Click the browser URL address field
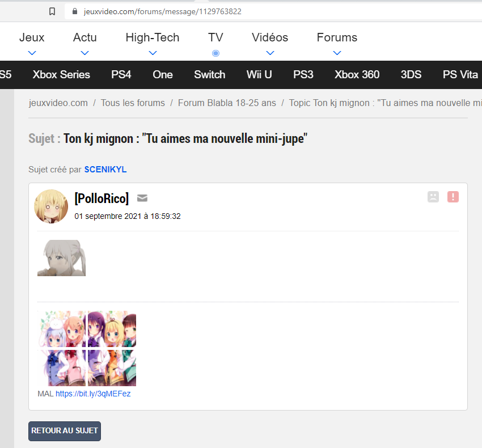Viewport: 482px width, 448px height. (273, 12)
